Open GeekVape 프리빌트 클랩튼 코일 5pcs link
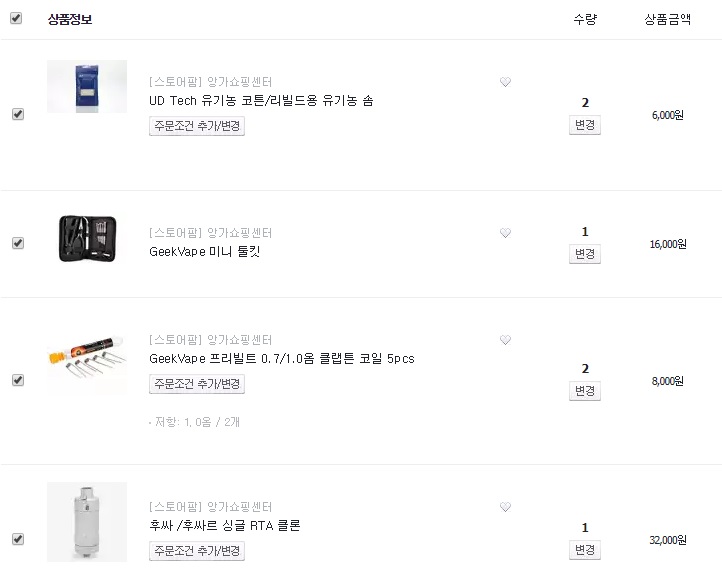722x588 pixels. click(x=281, y=358)
